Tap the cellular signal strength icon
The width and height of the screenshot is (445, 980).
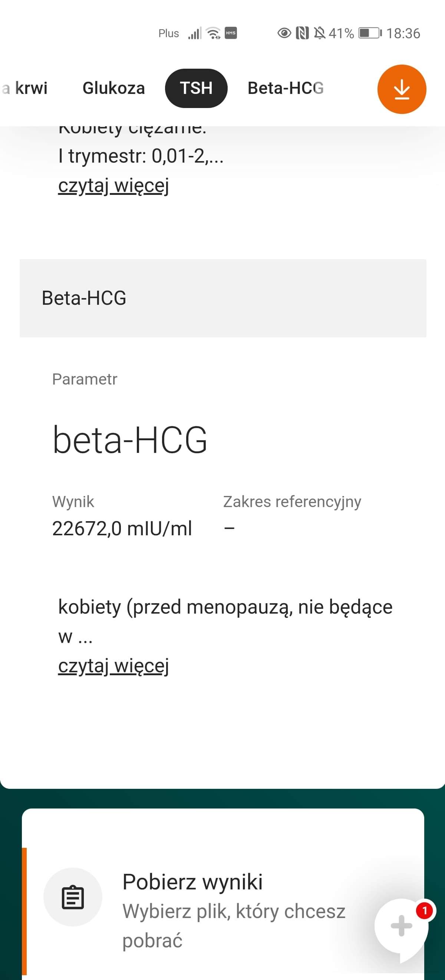coord(195,34)
